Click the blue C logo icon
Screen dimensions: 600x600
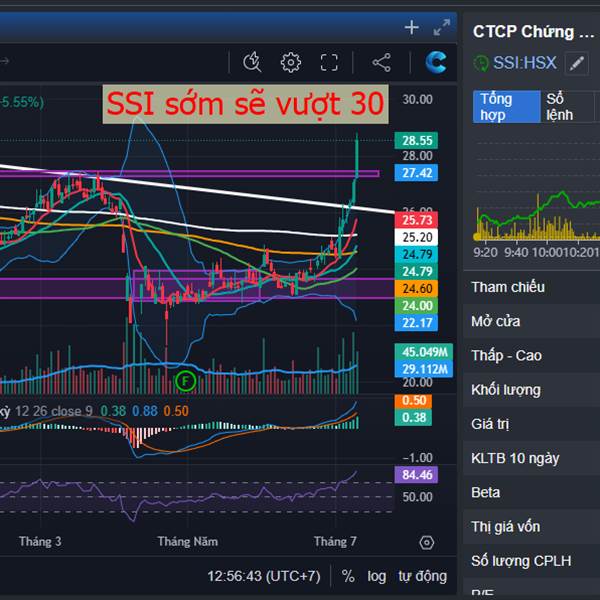pos(436,62)
